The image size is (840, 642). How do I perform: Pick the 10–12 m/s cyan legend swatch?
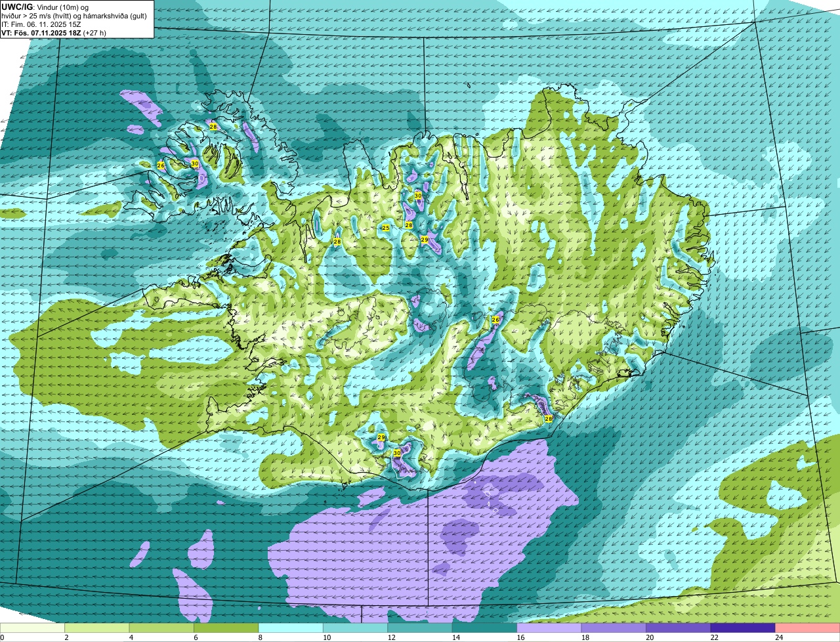(355, 628)
